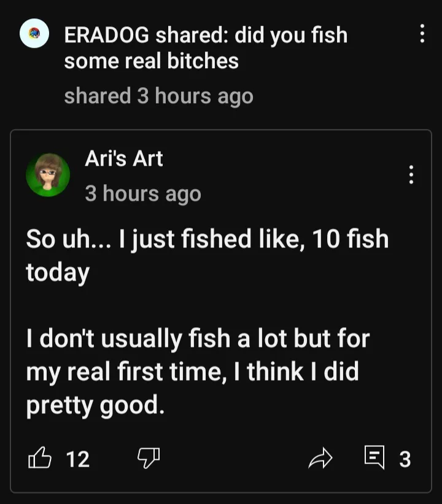The image size is (442, 504).
Task: Open the "3 hours ago" post timestamp
Action: [142, 193]
